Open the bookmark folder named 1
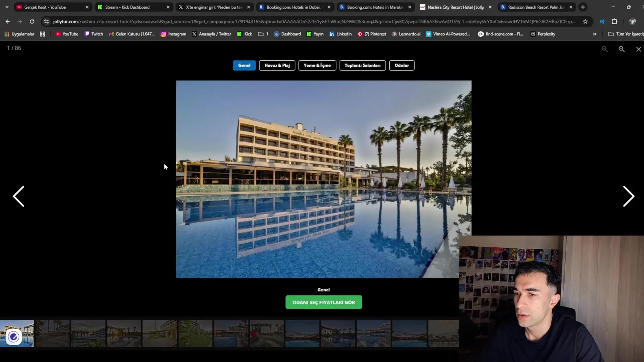644x362 pixels. pyautogui.click(x=263, y=34)
